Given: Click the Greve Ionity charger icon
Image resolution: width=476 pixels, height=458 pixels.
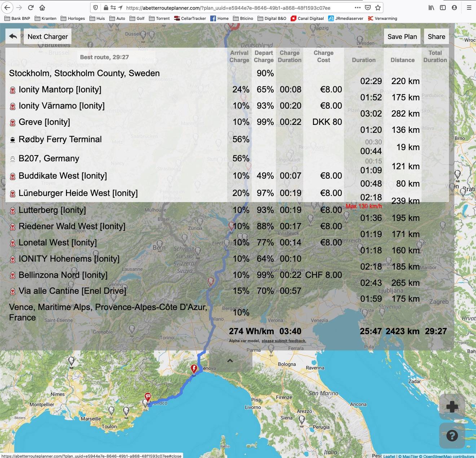Looking at the screenshot, I should (x=13, y=123).
